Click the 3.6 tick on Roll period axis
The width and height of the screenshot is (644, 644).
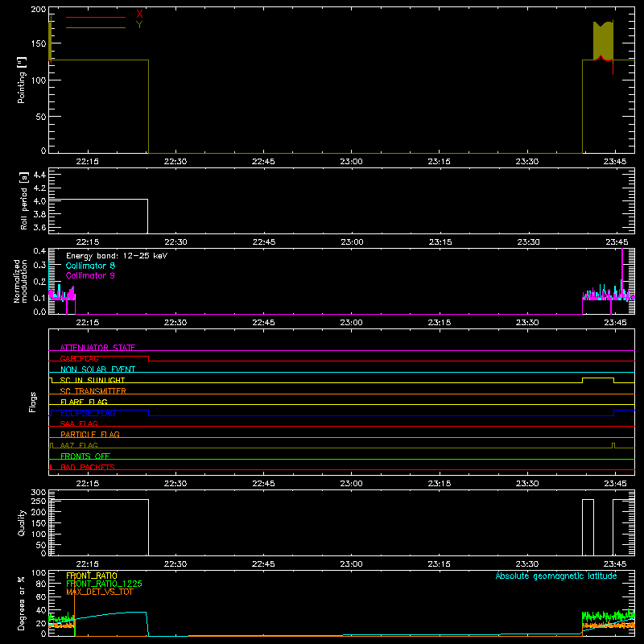pyautogui.click(x=39, y=227)
